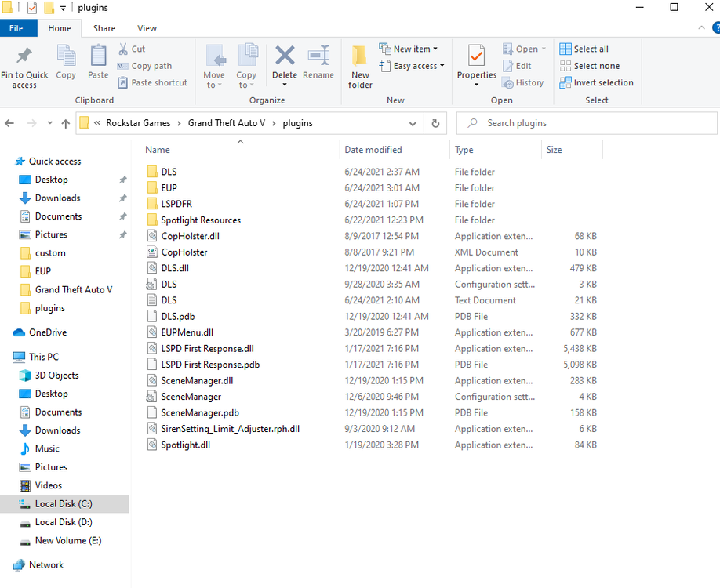720x588 pixels.
Task: Select LSPD First Response.dll
Action: click(x=207, y=348)
